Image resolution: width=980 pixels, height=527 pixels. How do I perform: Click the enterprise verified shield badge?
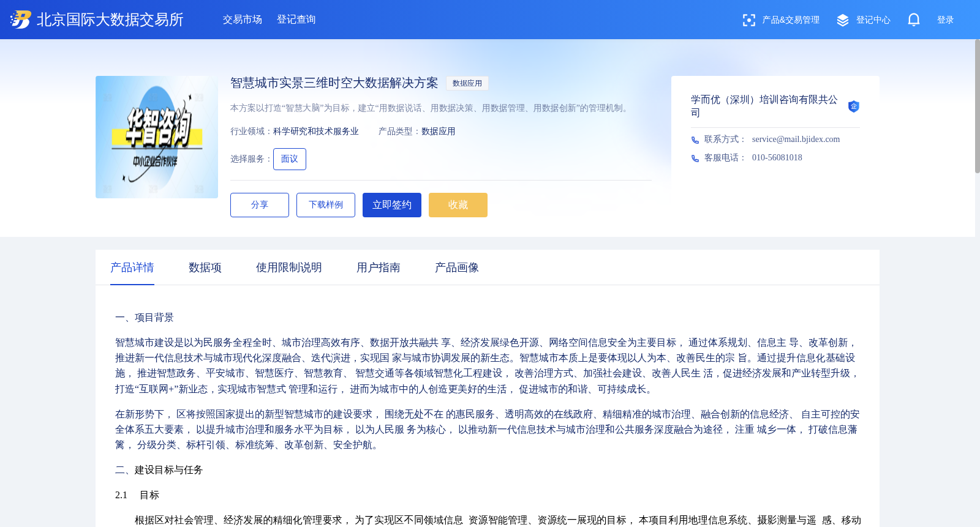coord(853,107)
